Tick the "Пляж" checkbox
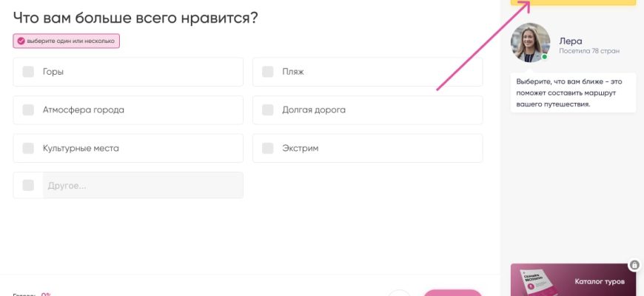Screen dimensions: 644x296 (x=268, y=72)
